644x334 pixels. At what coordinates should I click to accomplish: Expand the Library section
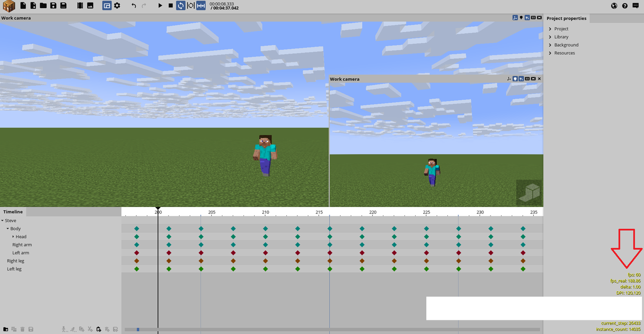[550, 37]
